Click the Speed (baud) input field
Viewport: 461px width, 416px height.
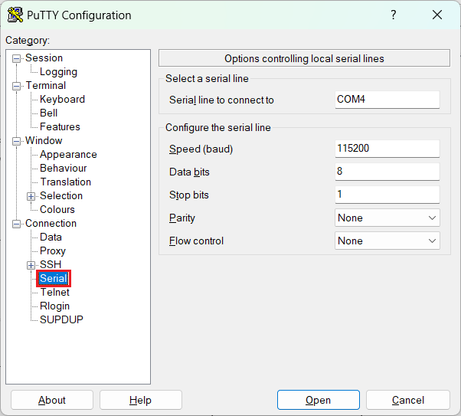point(387,149)
